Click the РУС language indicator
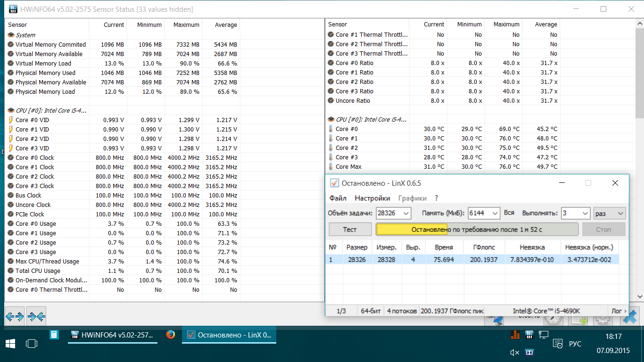644x362 pixels. coord(575,344)
